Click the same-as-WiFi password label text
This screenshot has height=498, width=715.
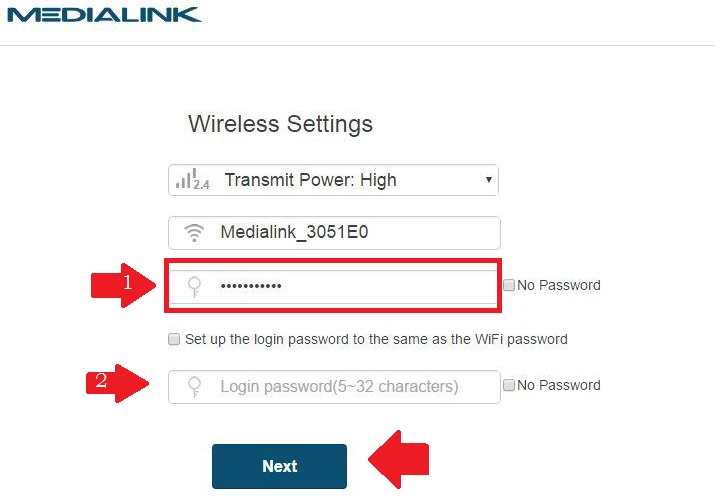tap(376, 339)
